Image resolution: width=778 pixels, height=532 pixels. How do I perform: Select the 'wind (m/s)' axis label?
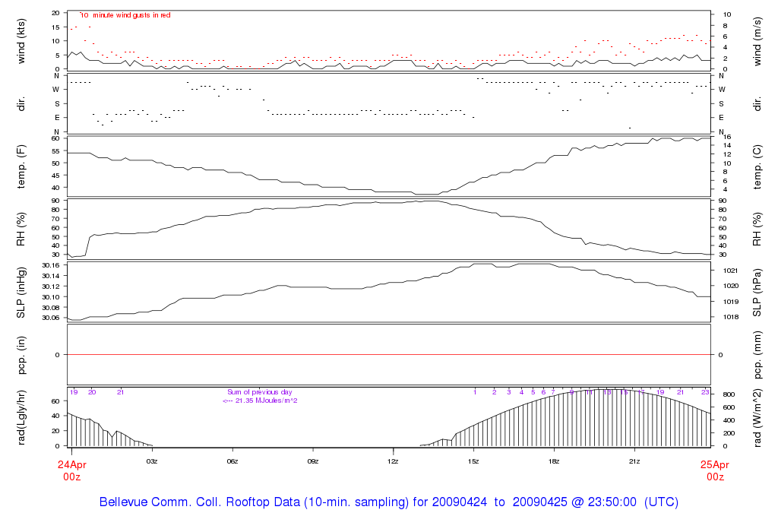point(757,41)
